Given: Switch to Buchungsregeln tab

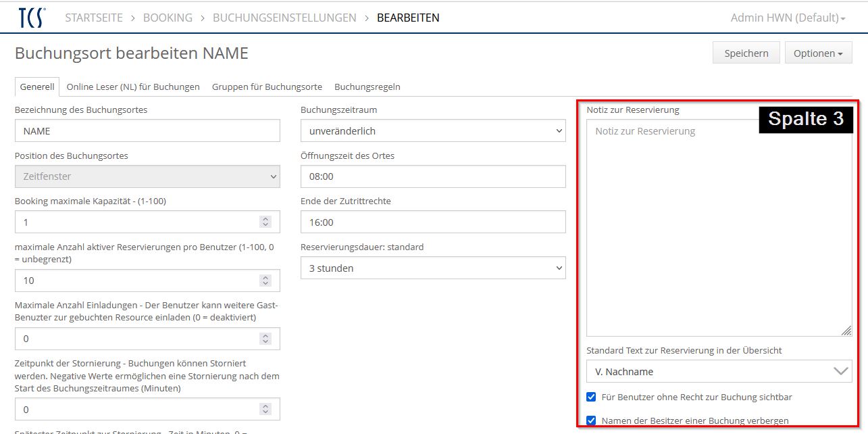Looking at the screenshot, I should click(x=367, y=87).
